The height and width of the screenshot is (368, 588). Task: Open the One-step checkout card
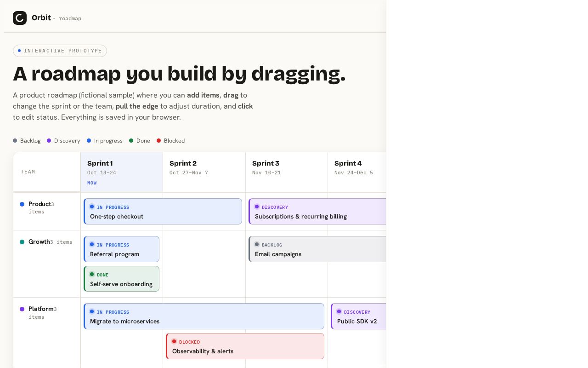(163, 212)
